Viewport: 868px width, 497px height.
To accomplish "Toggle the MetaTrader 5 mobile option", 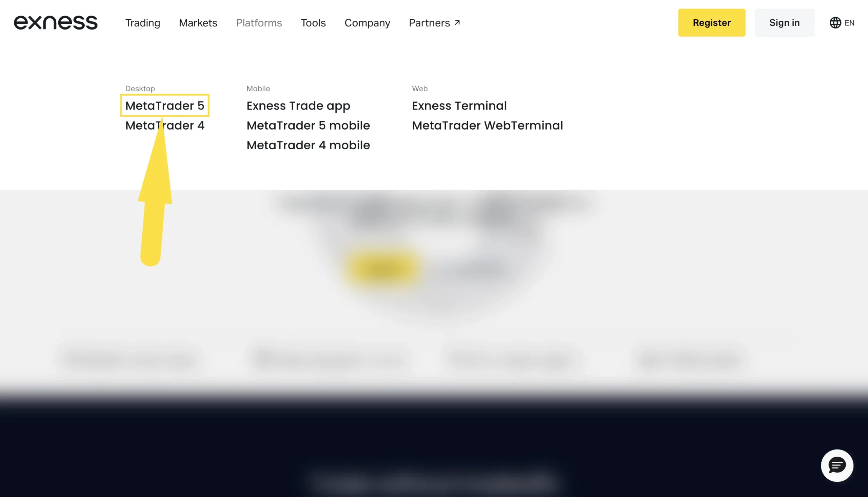I will coord(308,125).
